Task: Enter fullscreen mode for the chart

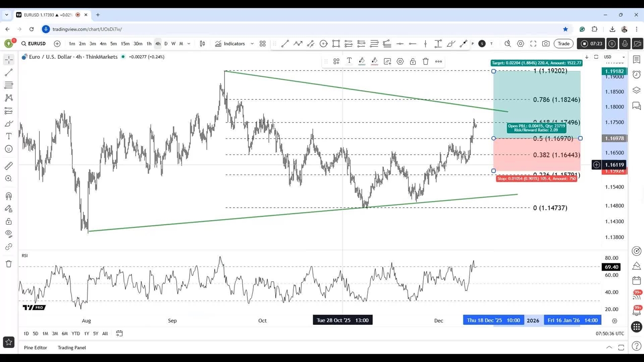Action: (x=533, y=44)
